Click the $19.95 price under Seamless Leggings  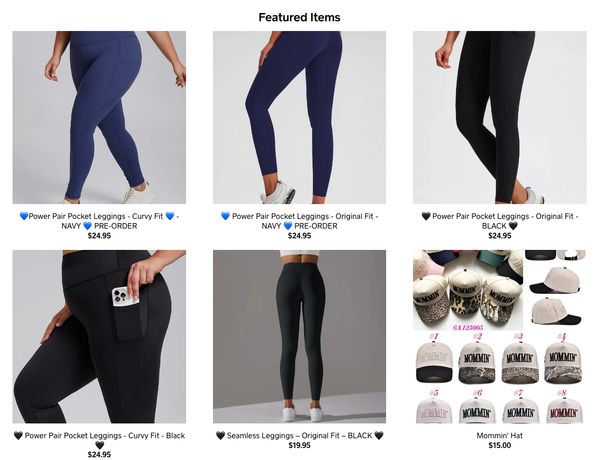[299, 445]
